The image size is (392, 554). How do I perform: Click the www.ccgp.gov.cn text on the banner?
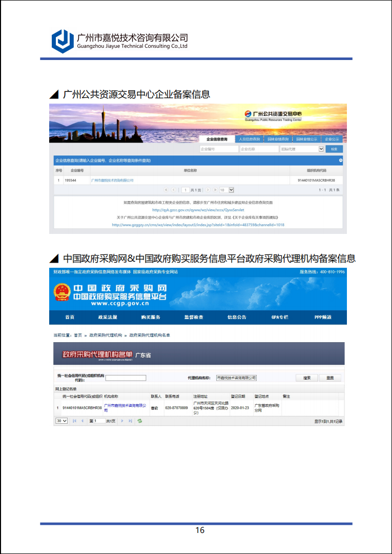click(x=119, y=304)
